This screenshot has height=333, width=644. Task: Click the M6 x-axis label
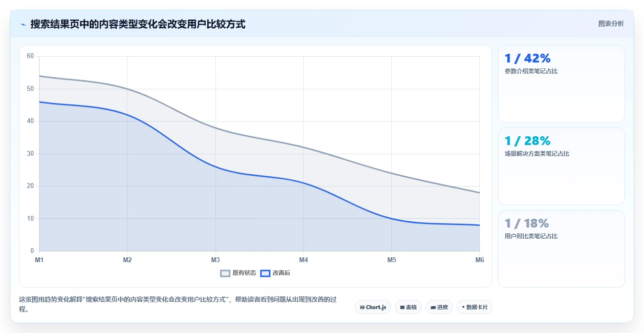[479, 260]
